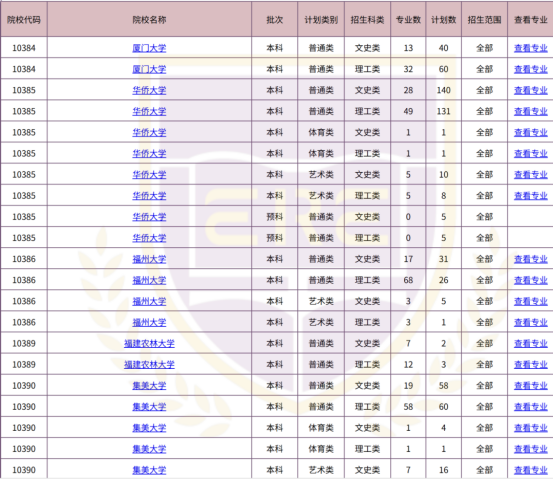Open 华侨大学 link with 140 planned seats
Image resolution: width=553 pixels, height=480 pixels.
click(149, 90)
